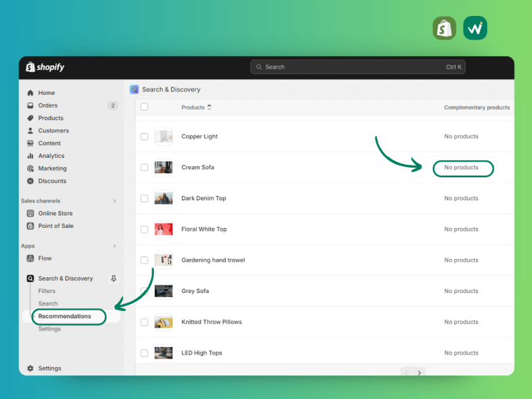Click the Home icon in sidebar
This screenshot has height=399, width=532.
tap(30, 93)
